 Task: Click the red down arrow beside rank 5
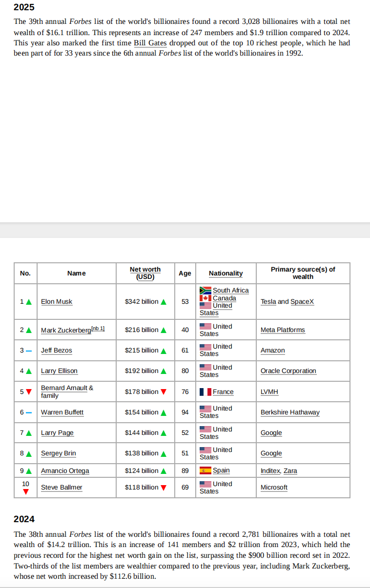[29, 392]
